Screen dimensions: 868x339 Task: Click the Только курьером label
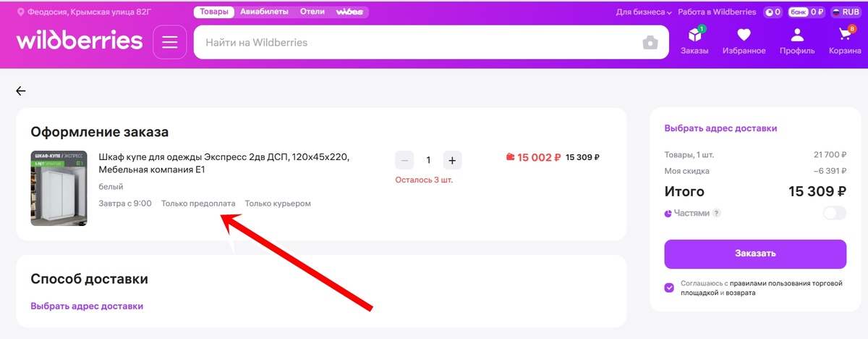(278, 204)
